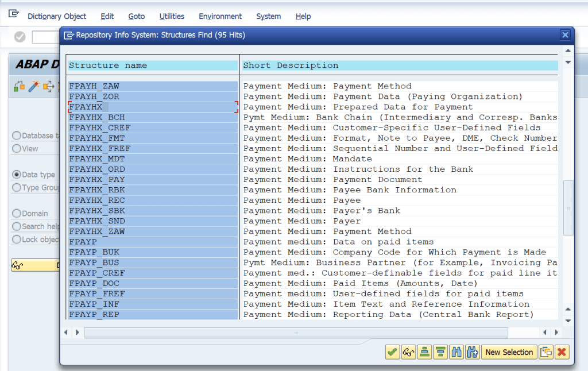Image resolution: width=588 pixels, height=371 pixels.
Task: Click the copy-to-clipboard icon next to New Selection
Action: (x=546, y=352)
